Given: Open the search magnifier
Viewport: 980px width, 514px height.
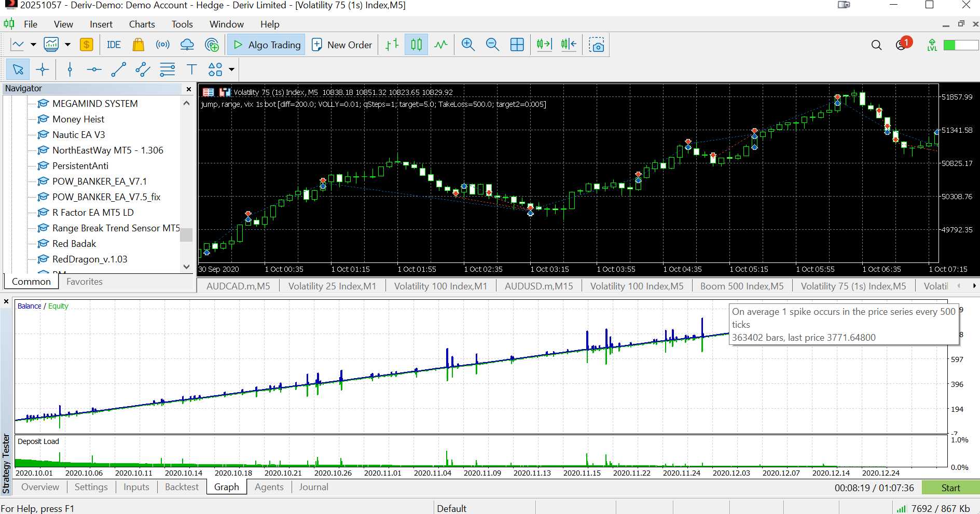Looking at the screenshot, I should tap(876, 45).
